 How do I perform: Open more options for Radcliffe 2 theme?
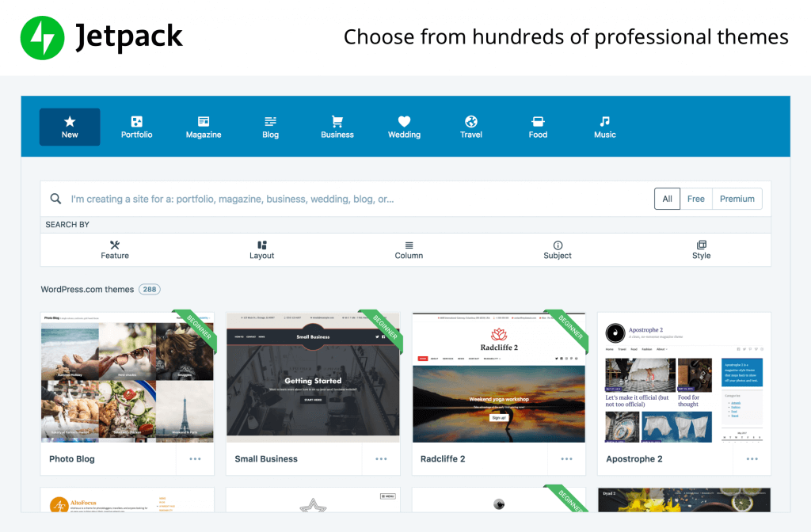[566, 459]
